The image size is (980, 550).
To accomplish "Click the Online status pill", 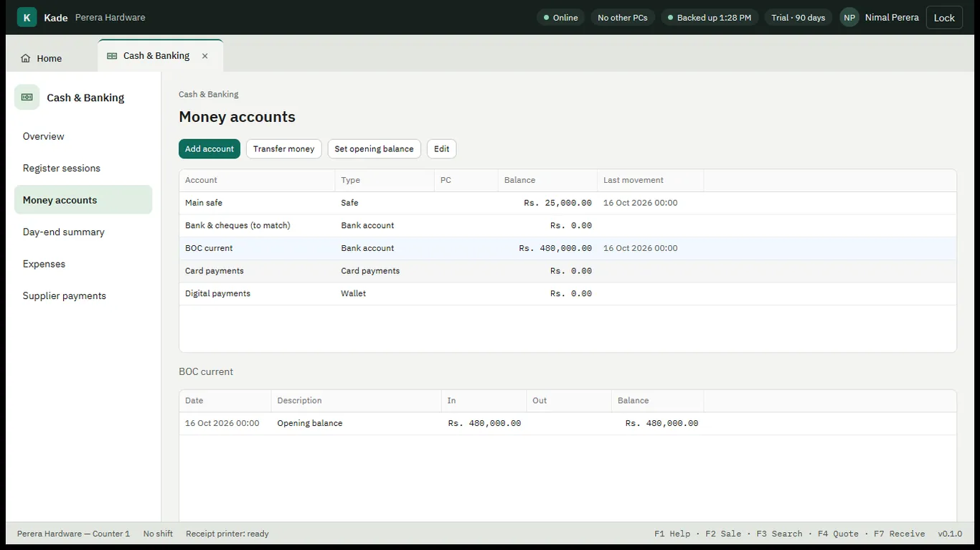I will pyautogui.click(x=561, y=17).
